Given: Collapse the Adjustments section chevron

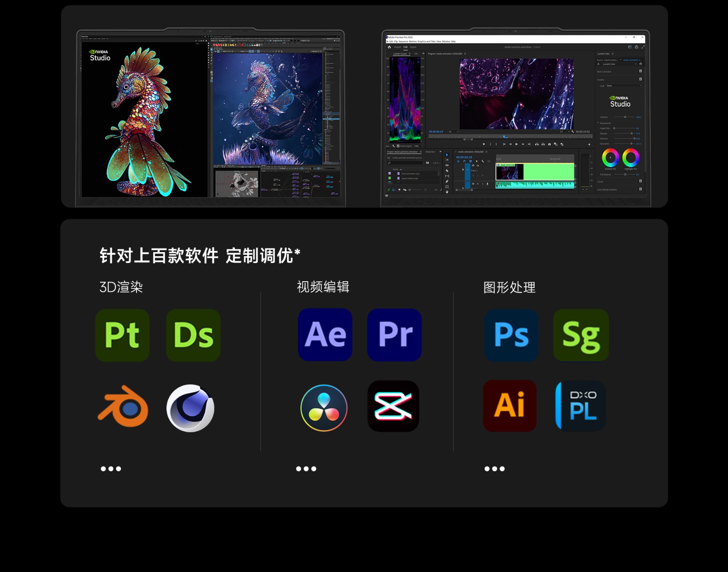Looking at the screenshot, I should coord(598,122).
